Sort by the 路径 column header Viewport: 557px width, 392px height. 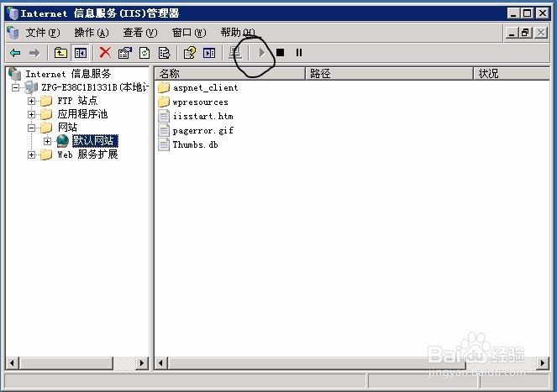tap(389, 74)
